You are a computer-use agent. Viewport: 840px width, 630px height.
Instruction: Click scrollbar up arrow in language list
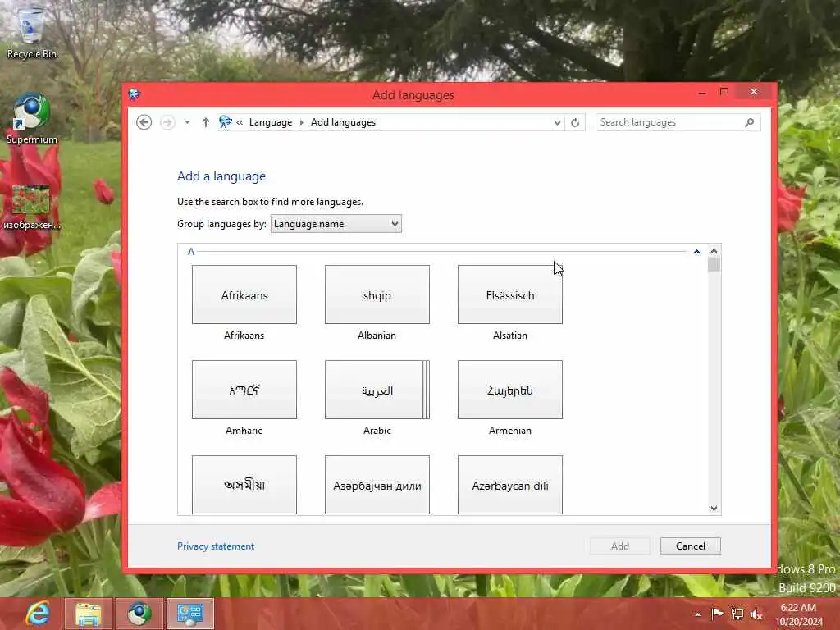click(x=714, y=251)
